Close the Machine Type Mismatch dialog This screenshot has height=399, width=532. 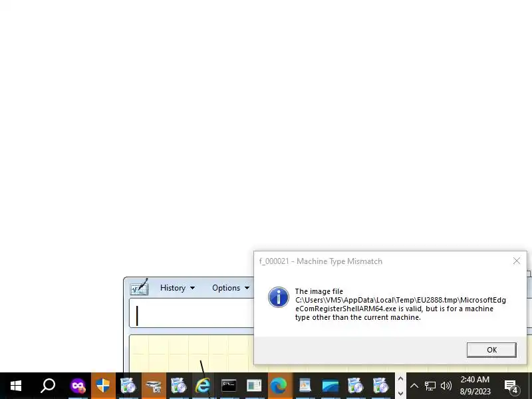tap(517, 261)
